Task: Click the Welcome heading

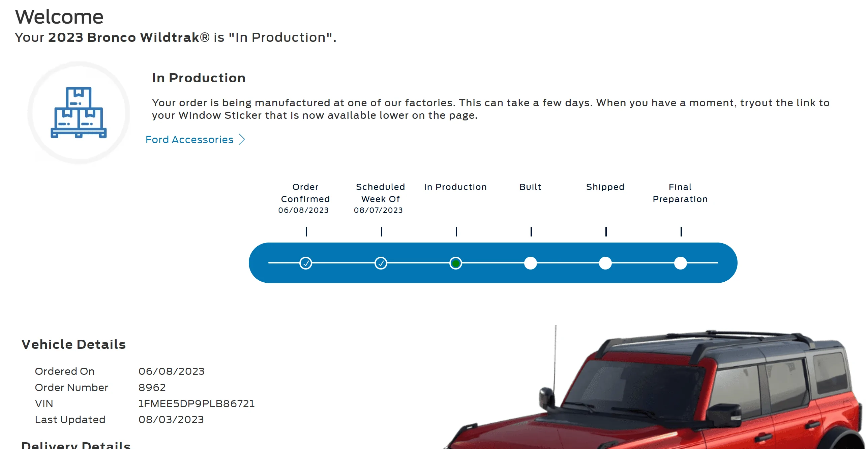Action: [59, 17]
